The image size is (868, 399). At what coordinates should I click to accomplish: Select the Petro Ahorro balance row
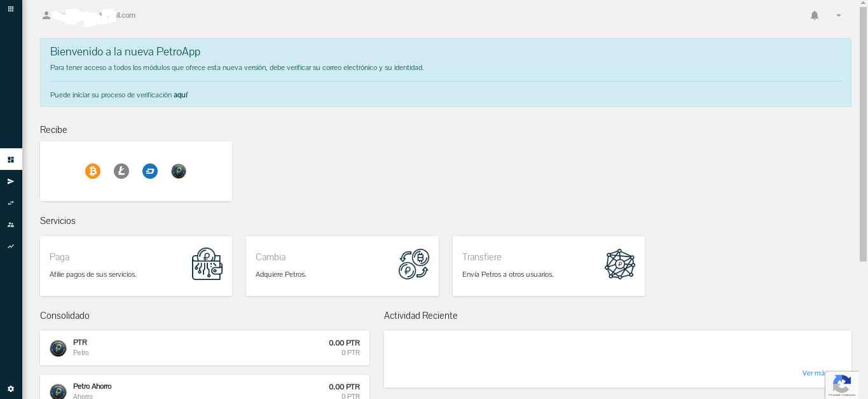205,387
